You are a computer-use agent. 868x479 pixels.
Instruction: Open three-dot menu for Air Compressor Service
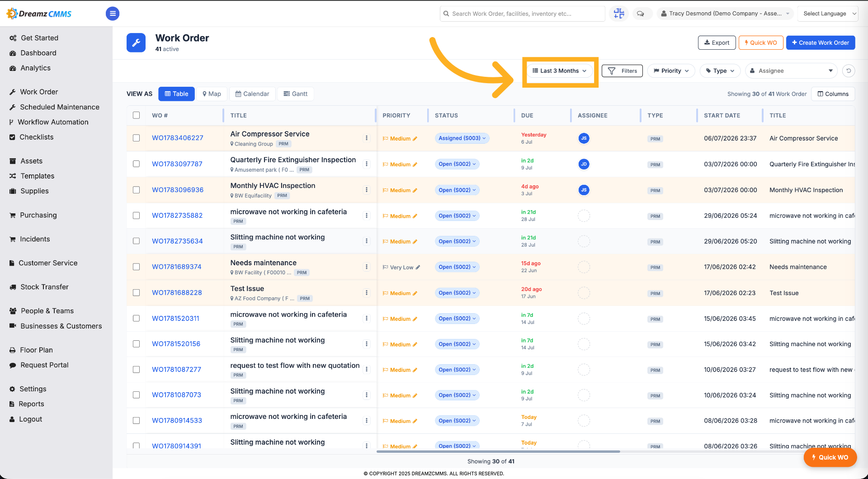[367, 138]
